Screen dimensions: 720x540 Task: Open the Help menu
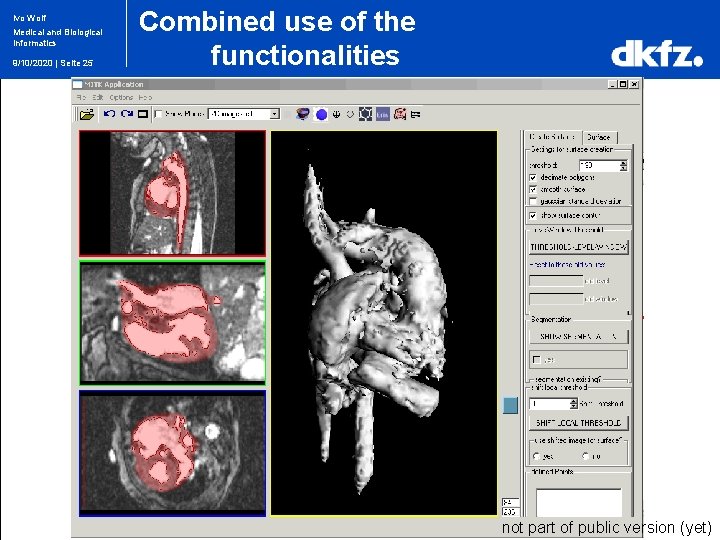145,97
